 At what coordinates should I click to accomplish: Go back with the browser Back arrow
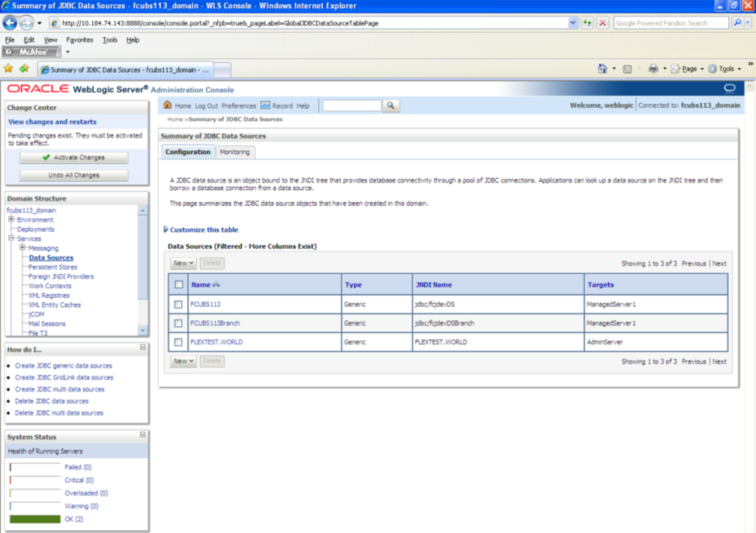pyautogui.click(x=10, y=23)
